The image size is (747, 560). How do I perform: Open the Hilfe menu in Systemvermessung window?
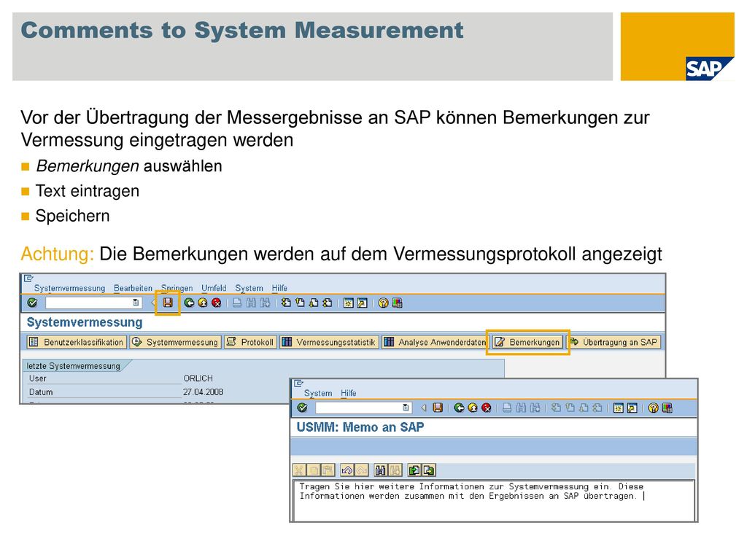(x=279, y=288)
